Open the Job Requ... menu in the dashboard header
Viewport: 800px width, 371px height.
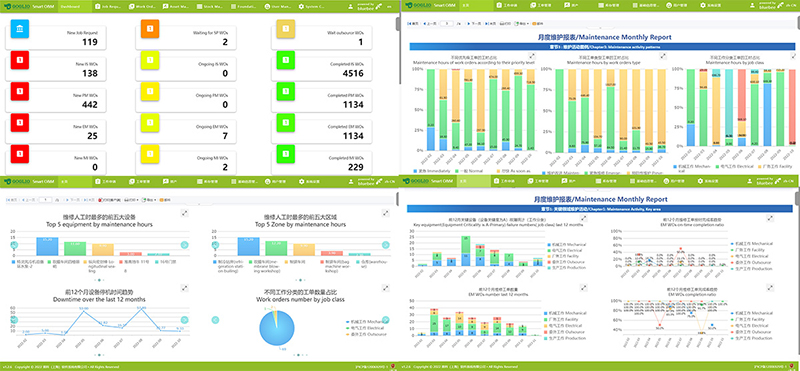coord(108,7)
